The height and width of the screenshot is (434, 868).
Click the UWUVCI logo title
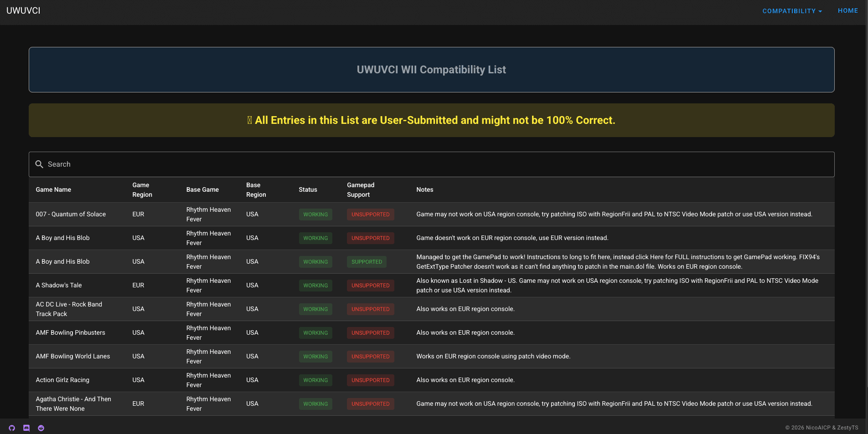(x=23, y=10)
